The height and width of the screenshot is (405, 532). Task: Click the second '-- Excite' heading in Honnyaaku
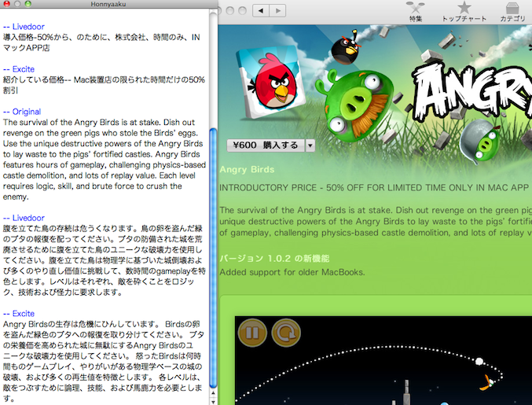19,313
